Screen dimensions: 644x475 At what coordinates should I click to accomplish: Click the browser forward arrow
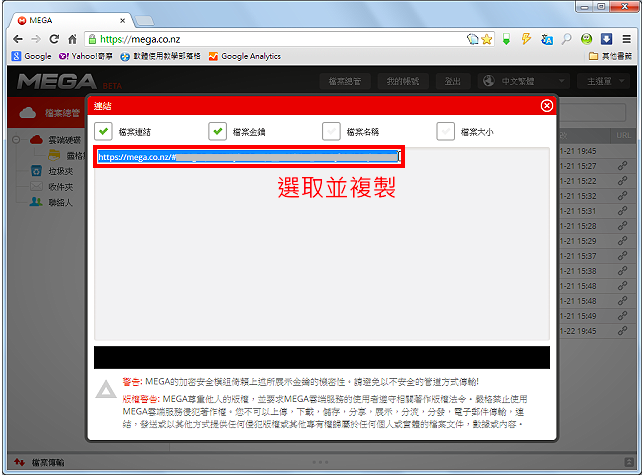tap(36, 39)
